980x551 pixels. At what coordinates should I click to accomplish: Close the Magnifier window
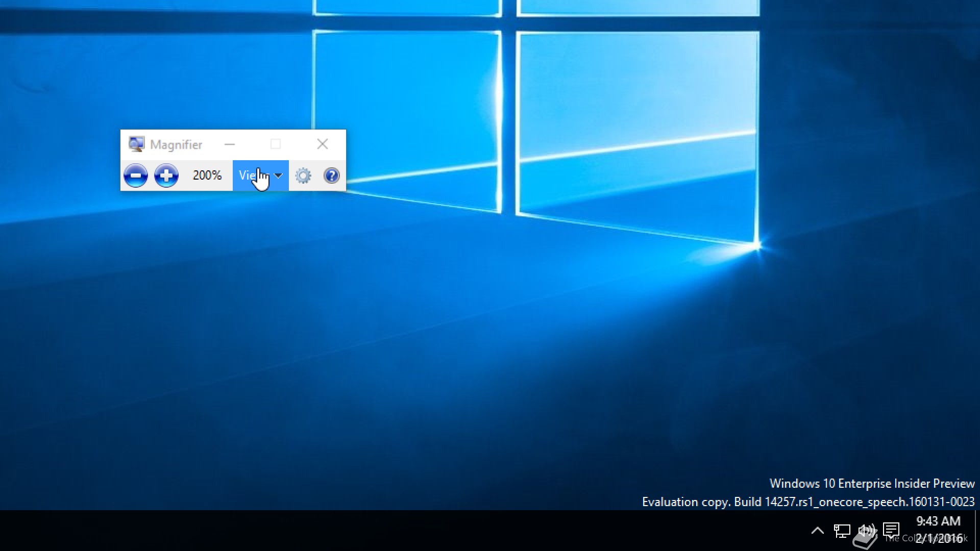point(323,144)
